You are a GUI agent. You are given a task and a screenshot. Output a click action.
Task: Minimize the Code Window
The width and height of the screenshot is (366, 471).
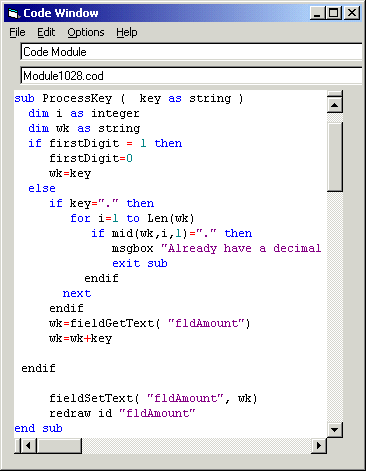click(317, 13)
